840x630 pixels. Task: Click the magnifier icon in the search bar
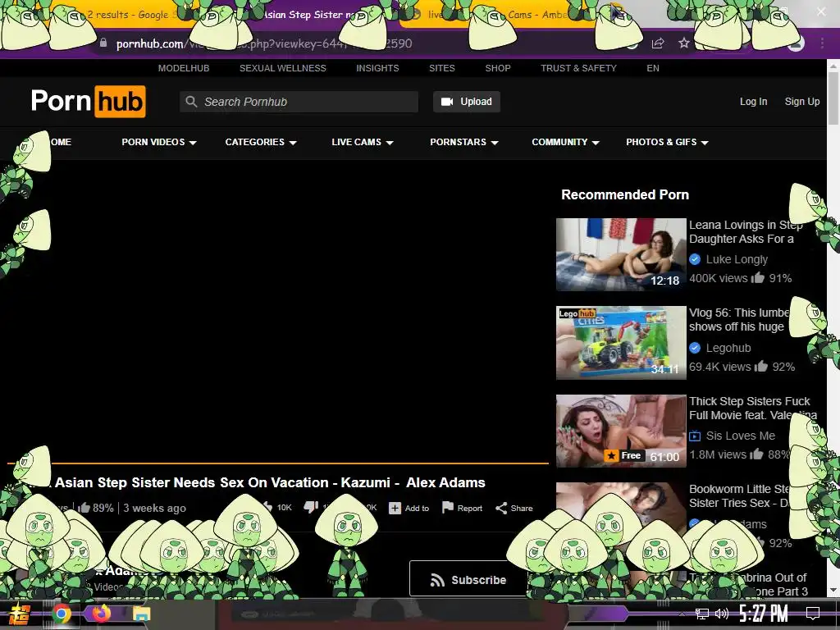(x=190, y=102)
